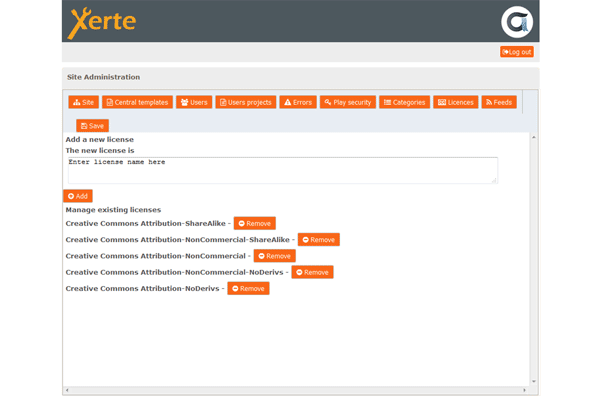Screen dimensions: 600x400
Task: Go to the Users projects tab
Action: 246,102
